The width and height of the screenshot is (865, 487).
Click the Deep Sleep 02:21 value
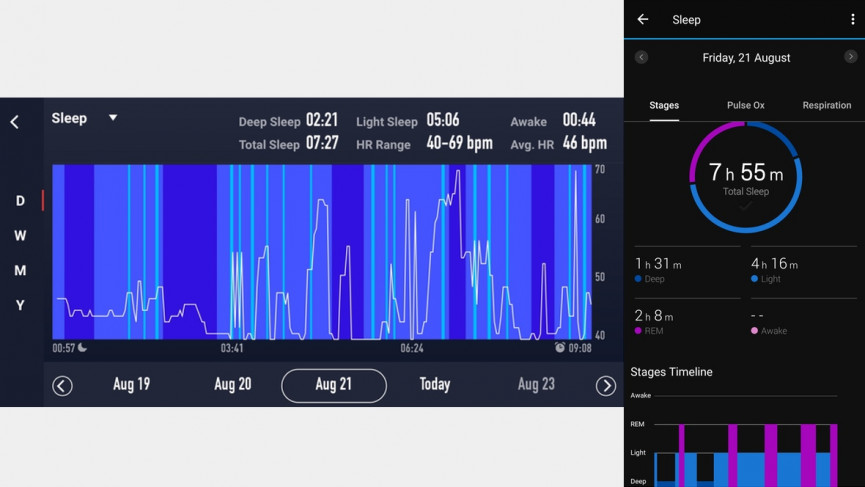322,120
